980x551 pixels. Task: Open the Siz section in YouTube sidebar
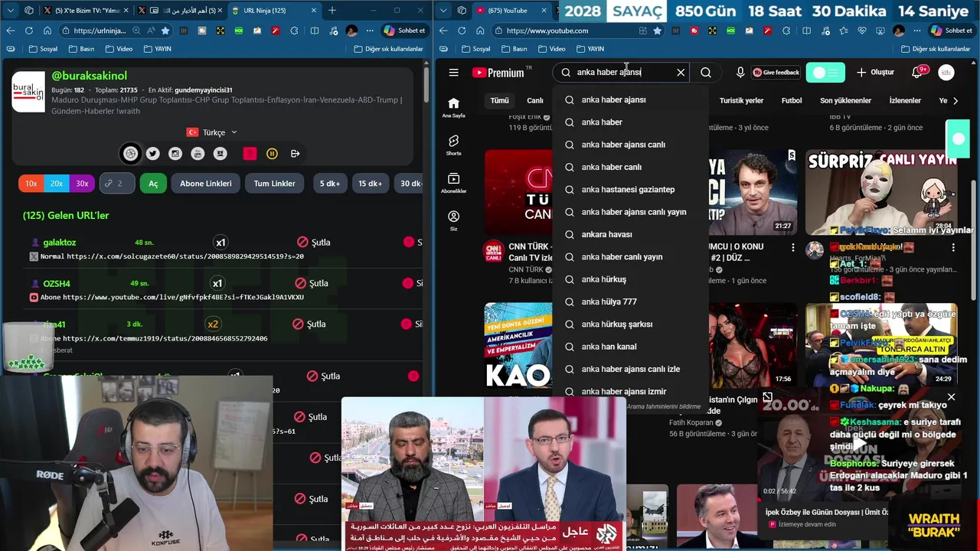tap(454, 220)
